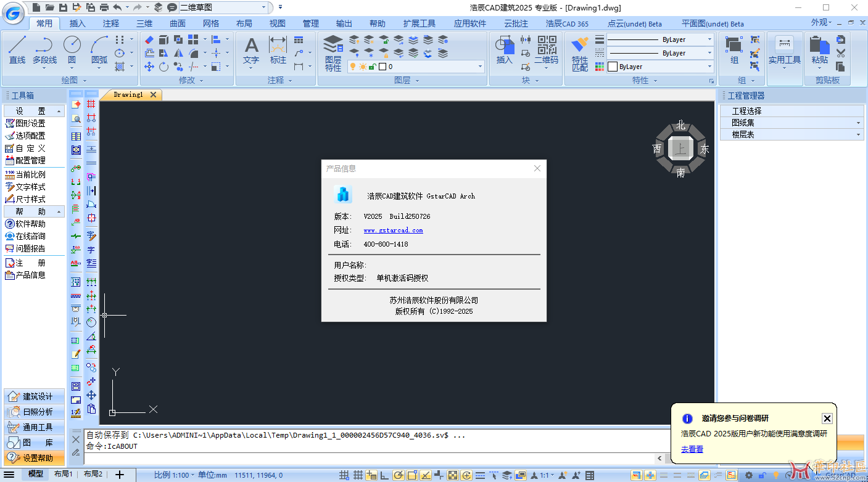The width and height of the screenshot is (868, 482).
Task: Open the 文字 text tool
Action: [x=251, y=51]
